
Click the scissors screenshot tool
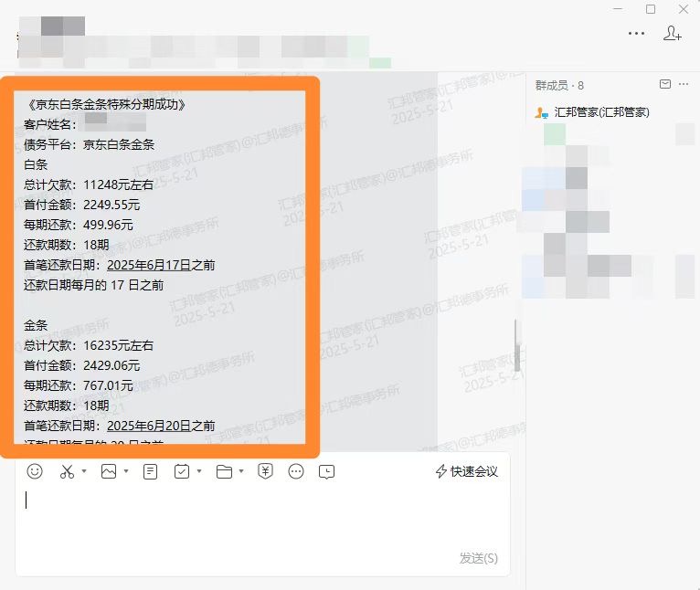tap(67, 471)
